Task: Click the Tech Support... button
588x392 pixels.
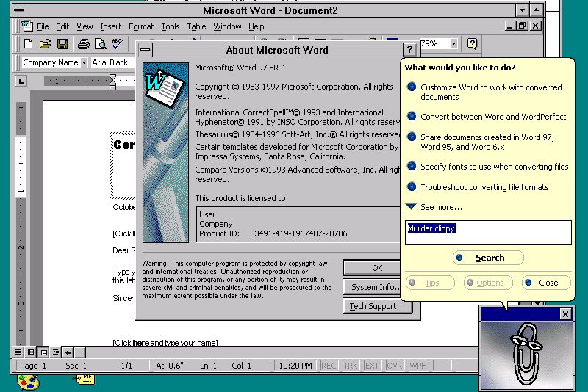Action: click(377, 306)
